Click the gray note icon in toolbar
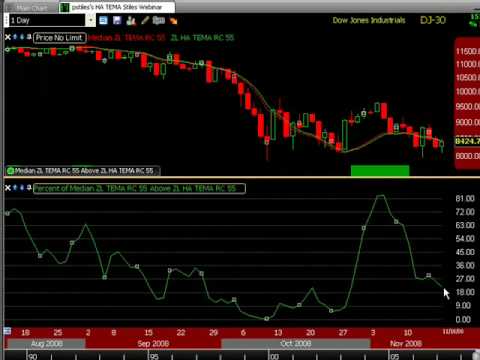 pyautogui.click(x=159, y=20)
